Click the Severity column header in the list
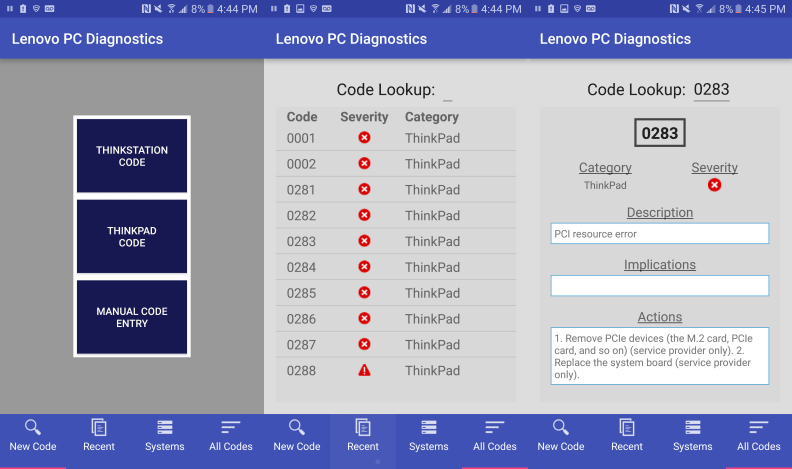The image size is (792, 469). pos(364,117)
